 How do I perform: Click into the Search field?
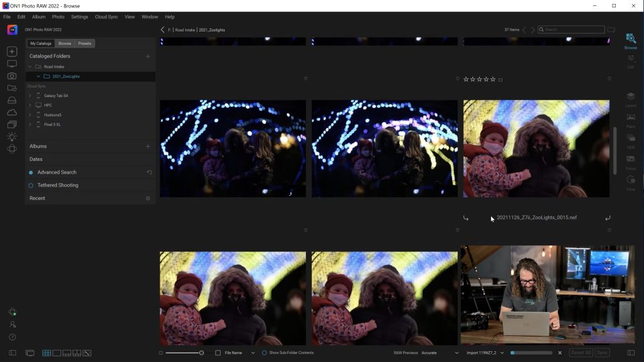point(572,29)
